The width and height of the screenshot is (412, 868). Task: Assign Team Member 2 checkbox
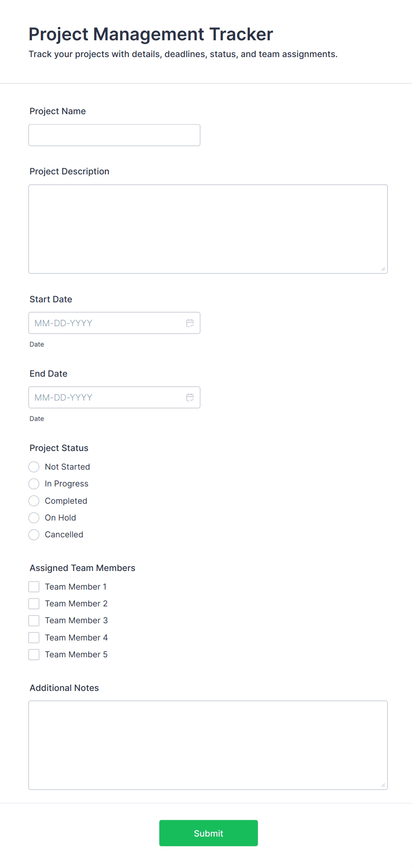[34, 604]
